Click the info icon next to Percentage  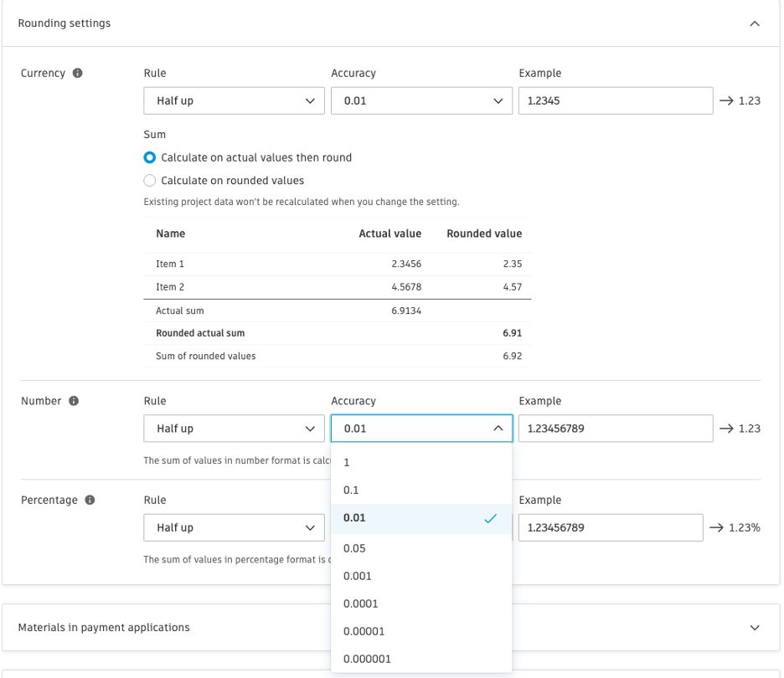click(x=90, y=500)
